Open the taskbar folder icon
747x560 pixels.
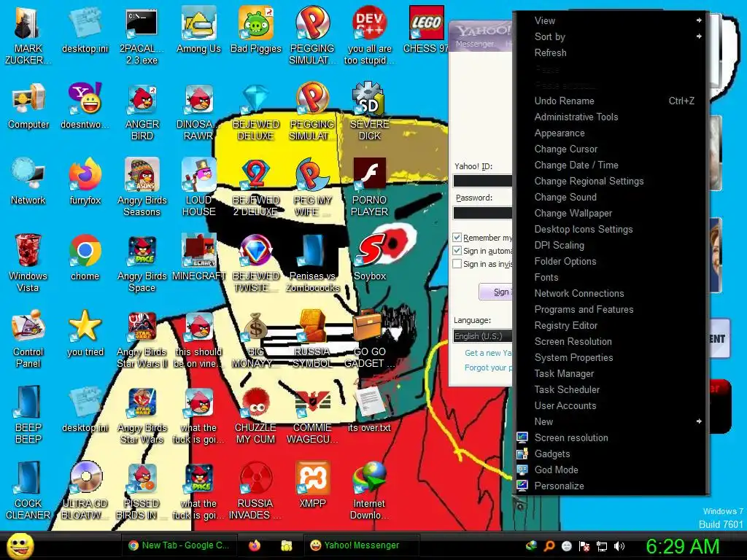pyautogui.click(x=286, y=545)
